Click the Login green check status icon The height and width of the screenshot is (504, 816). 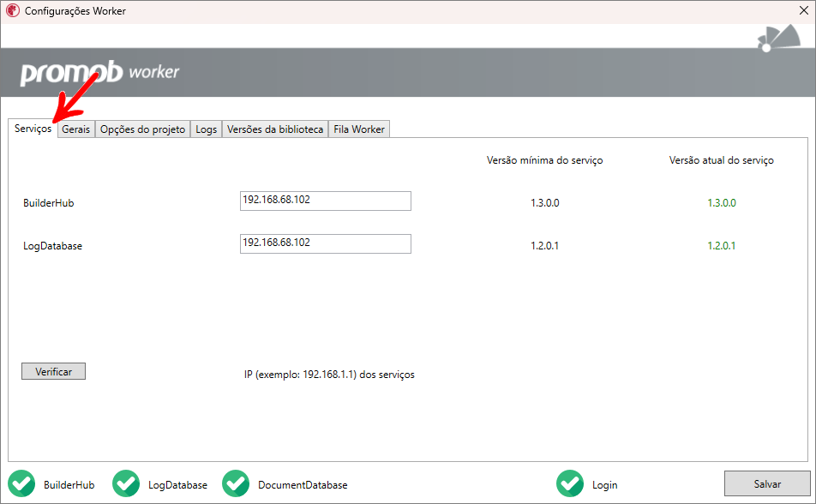point(570,483)
